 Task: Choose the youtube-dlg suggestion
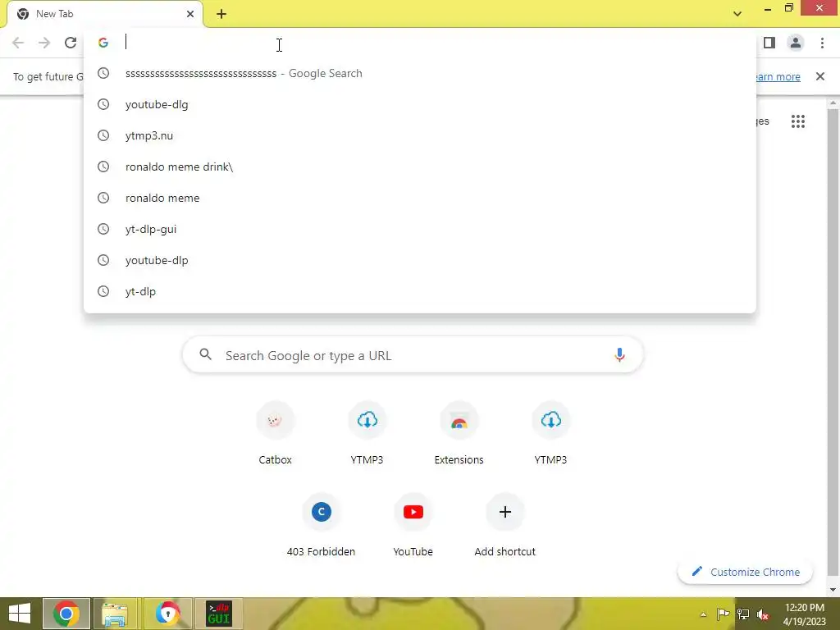tap(420, 104)
